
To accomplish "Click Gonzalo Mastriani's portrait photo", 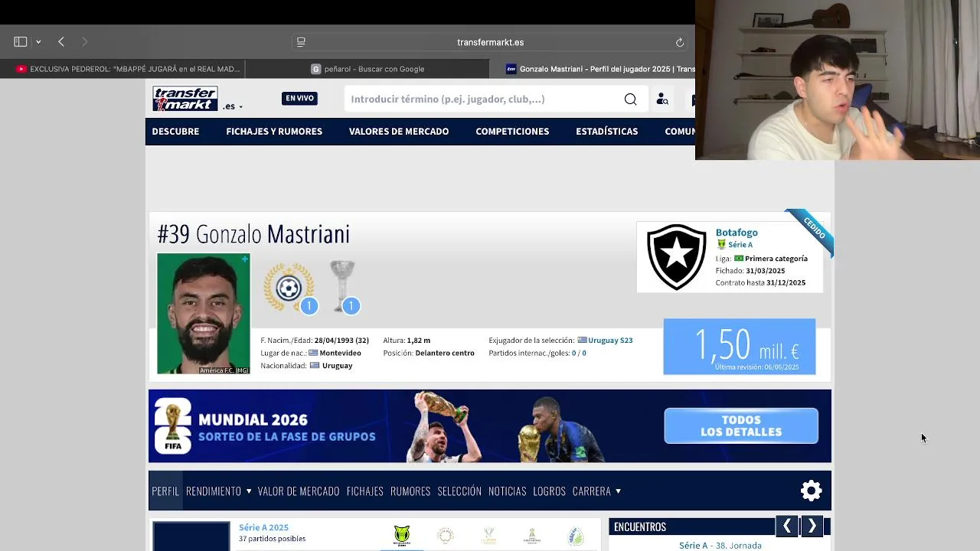I will point(204,314).
